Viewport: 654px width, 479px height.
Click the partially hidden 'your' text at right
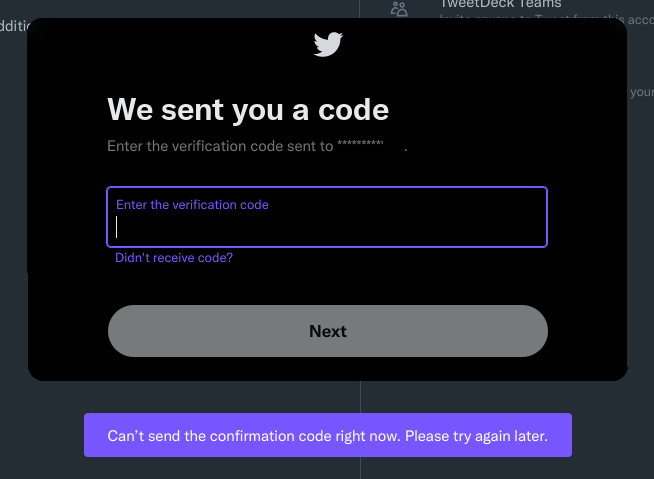(642, 92)
